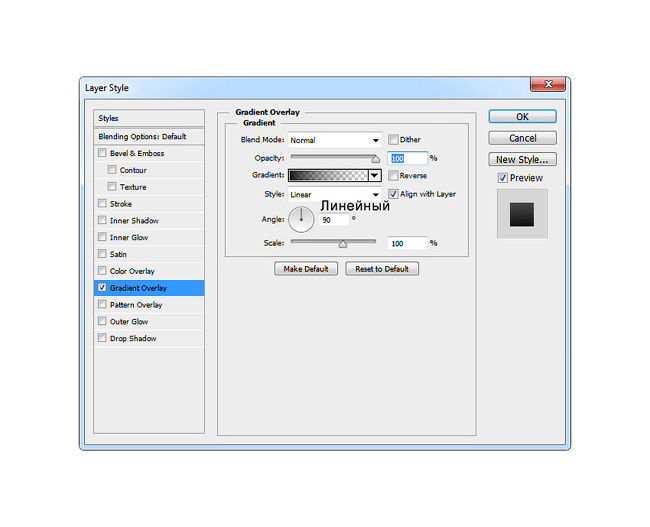Disable the Preview checkbox
650x527 pixels.
[502, 178]
